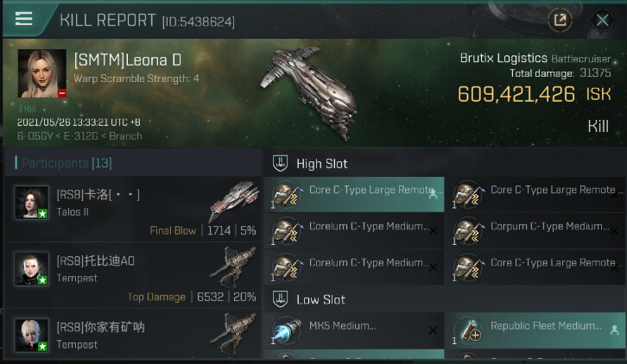
Task: Click the Low Slot section icon
Action: [280, 299]
